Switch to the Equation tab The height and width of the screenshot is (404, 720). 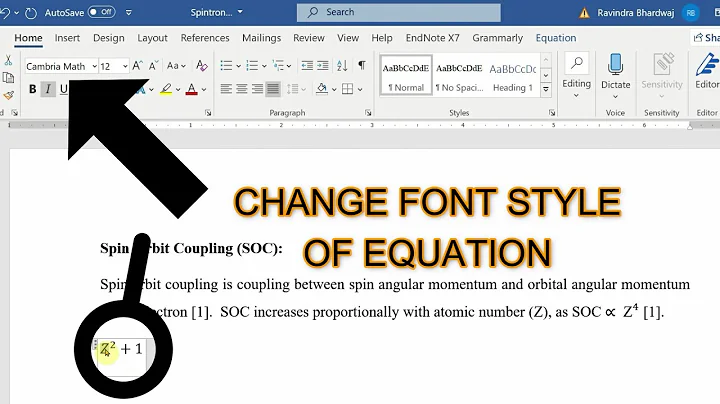click(556, 38)
